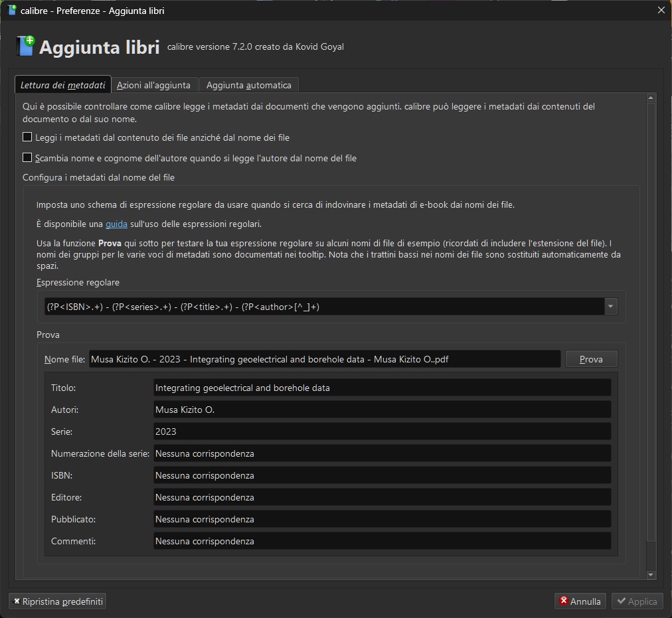The height and width of the screenshot is (618, 672).
Task: Click the ISBN result field
Action: (x=381, y=475)
